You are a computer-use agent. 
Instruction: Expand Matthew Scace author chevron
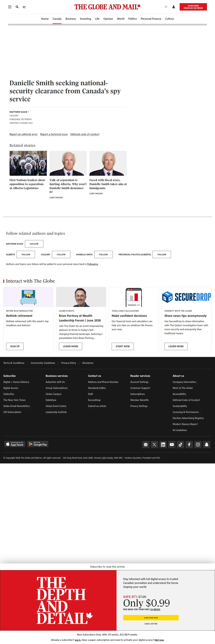[28, 112]
